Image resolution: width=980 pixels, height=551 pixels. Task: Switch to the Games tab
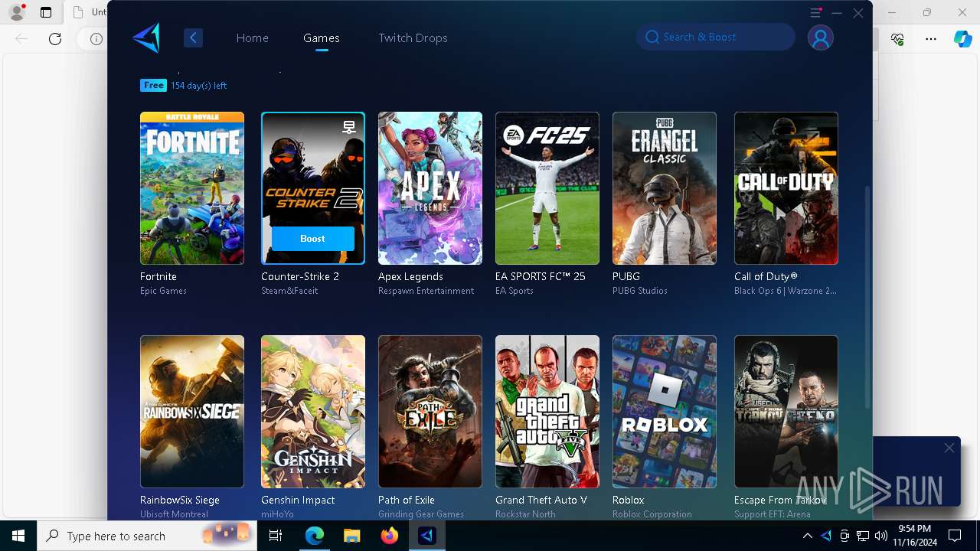pos(322,37)
